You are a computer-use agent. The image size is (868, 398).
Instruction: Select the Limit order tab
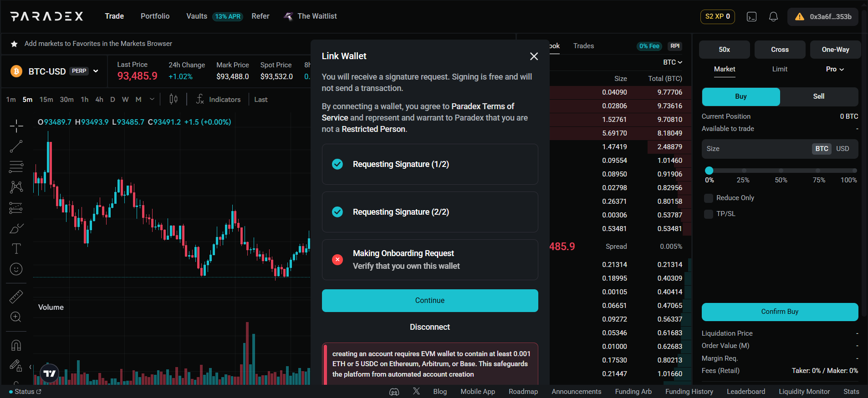click(780, 69)
